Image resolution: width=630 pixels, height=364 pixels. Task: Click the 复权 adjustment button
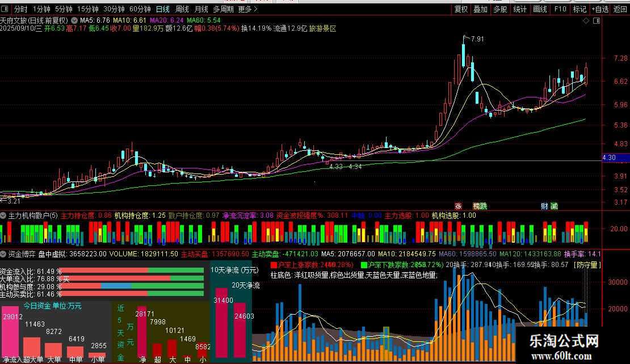tap(461, 9)
